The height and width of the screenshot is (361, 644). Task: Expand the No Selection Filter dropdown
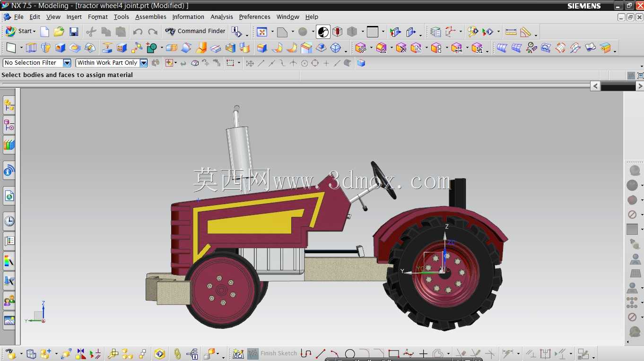pyautogui.click(x=67, y=63)
